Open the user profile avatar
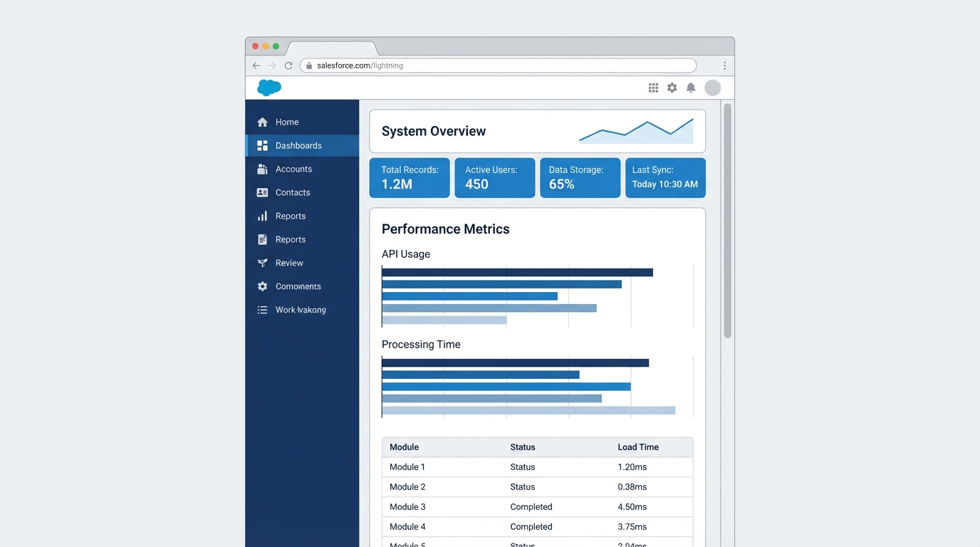980x547 pixels. click(x=712, y=87)
